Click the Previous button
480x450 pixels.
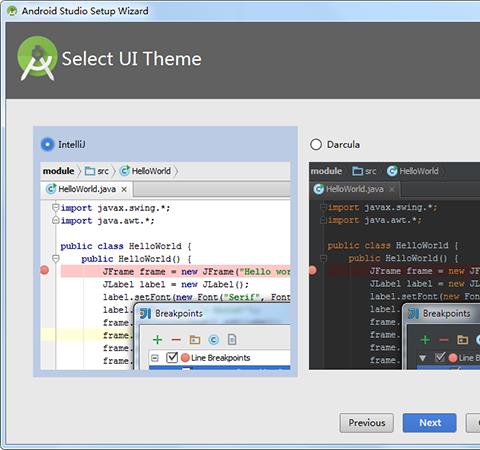point(367,423)
